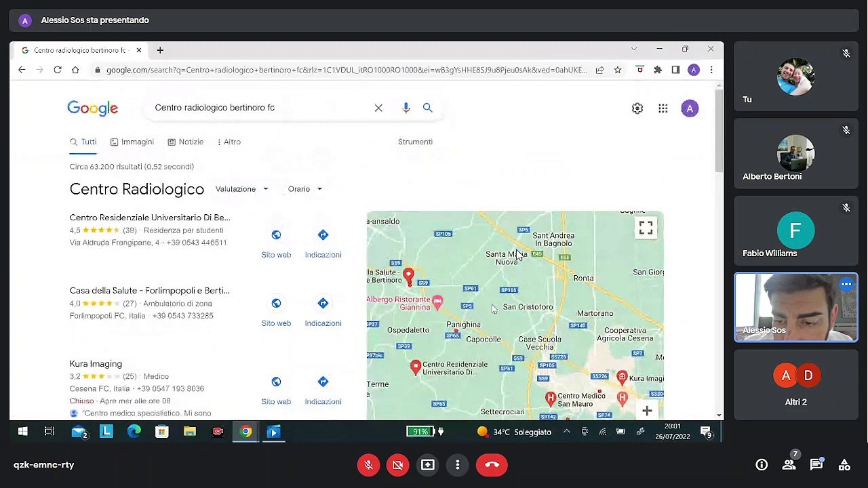The image size is (868, 488).
Task: Switch to the Tutti results tab
Action: [x=83, y=142]
